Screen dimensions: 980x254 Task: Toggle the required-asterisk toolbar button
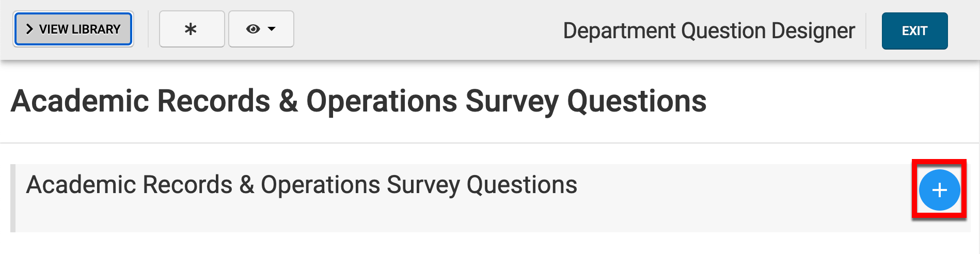click(191, 29)
